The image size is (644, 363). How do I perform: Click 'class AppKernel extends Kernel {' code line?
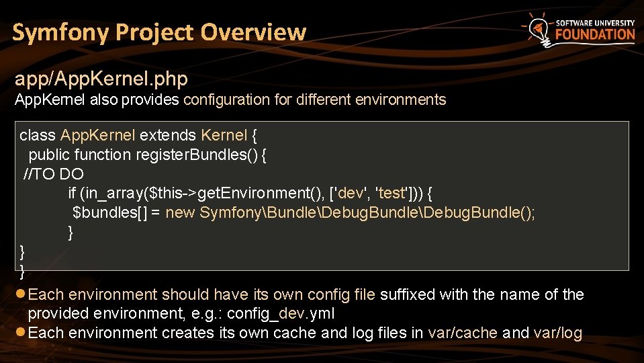coord(138,135)
